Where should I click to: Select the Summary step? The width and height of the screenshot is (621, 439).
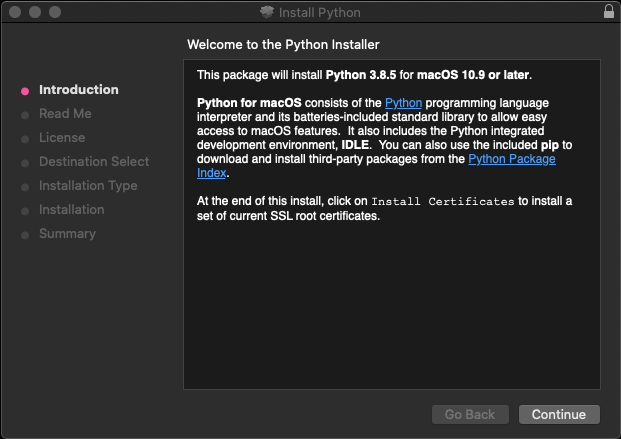67,234
